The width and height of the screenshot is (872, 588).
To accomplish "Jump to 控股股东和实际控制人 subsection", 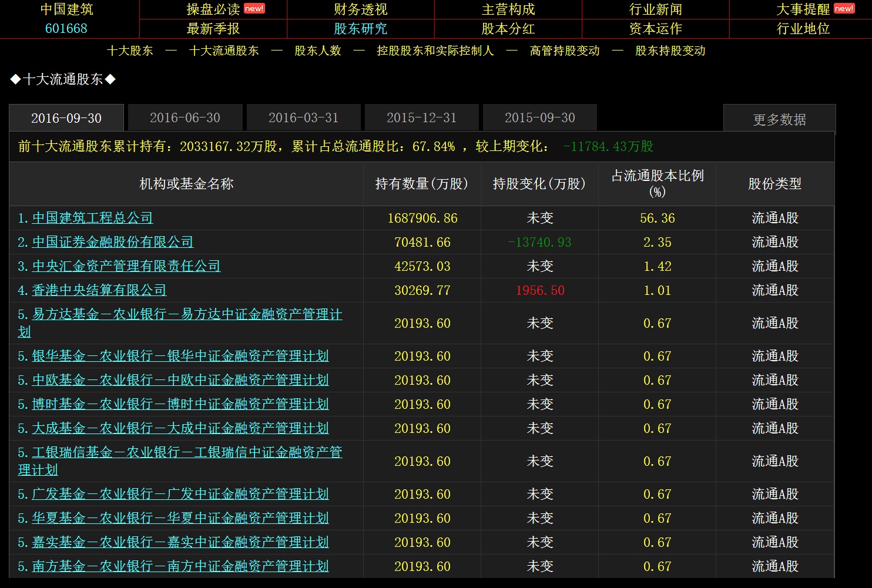I will pyautogui.click(x=435, y=51).
